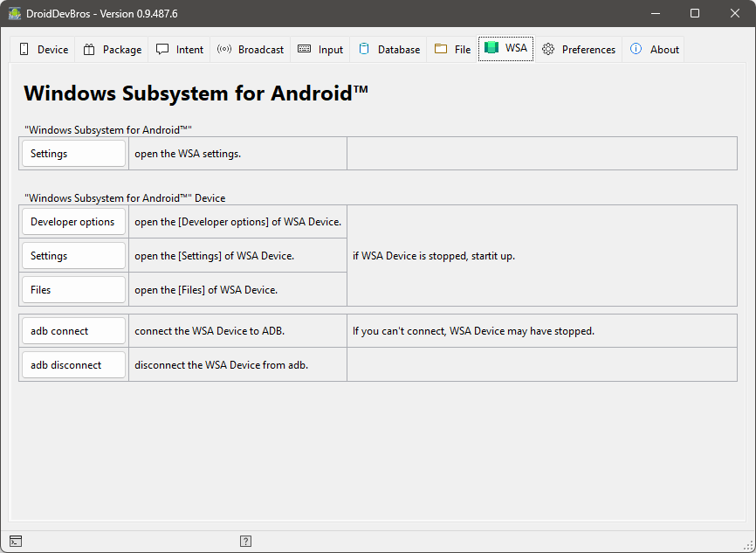This screenshot has width=756, height=553.
Task: Maximize the DroidDevBros window
Action: (x=695, y=13)
